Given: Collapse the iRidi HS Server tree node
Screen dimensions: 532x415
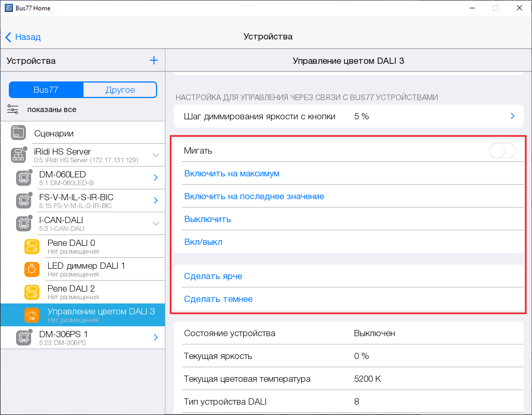Looking at the screenshot, I should (156, 155).
